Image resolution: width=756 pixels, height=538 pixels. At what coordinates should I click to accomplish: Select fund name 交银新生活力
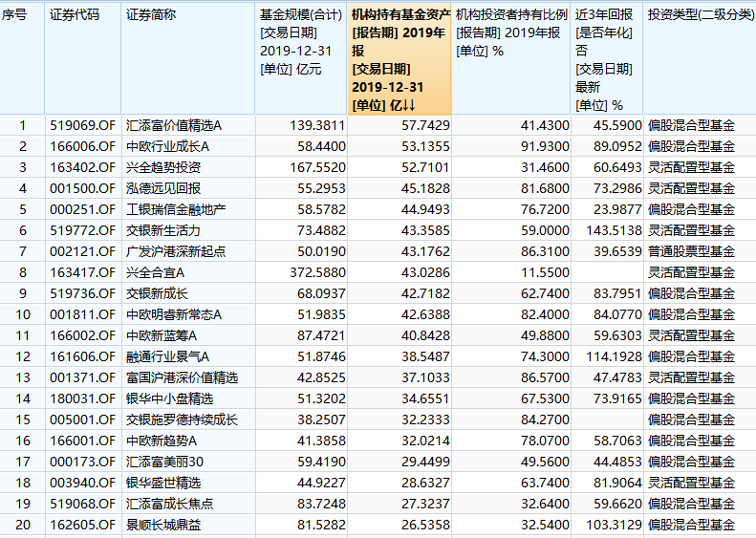point(163,230)
